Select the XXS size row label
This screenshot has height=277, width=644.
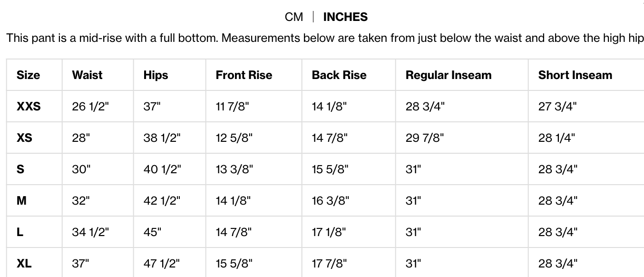pyautogui.click(x=29, y=107)
